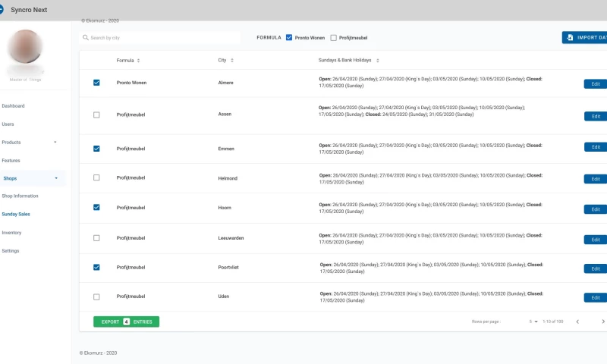Image resolution: width=607 pixels, height=364 pixels.
Task: Navigate to Inventory in sidebar
Action: 11,233
